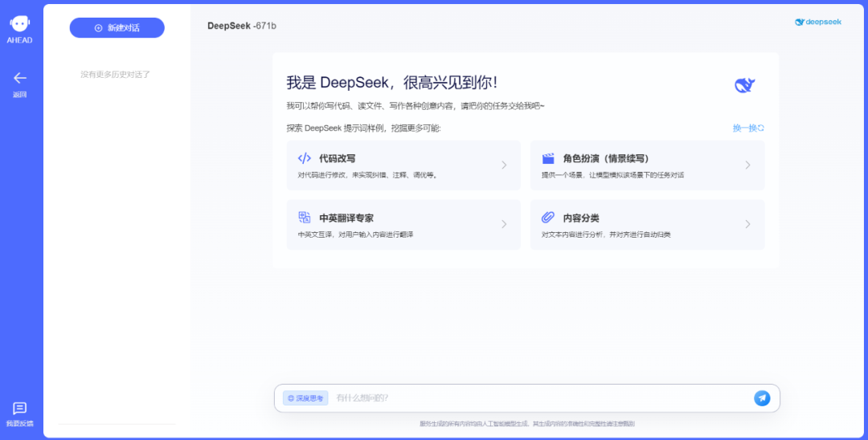
Task: Click the AI-generated content disclaimer text
Action: point(527,424)
